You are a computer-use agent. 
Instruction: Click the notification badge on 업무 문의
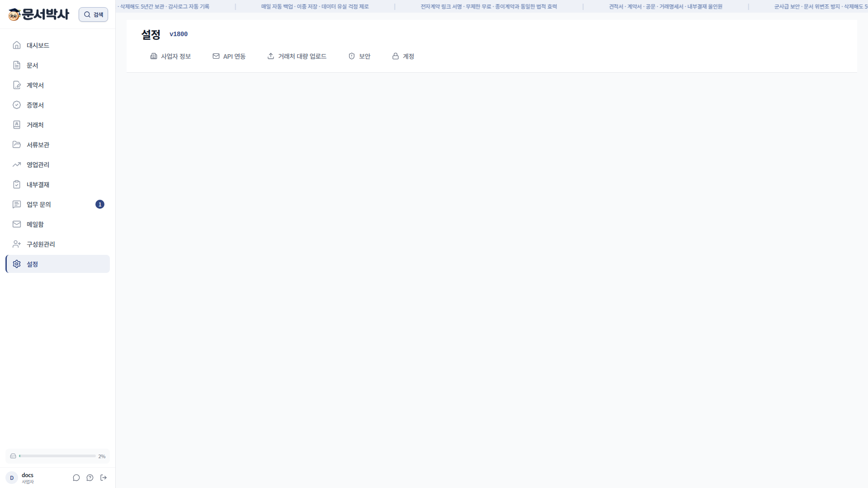tap(100, 204)
